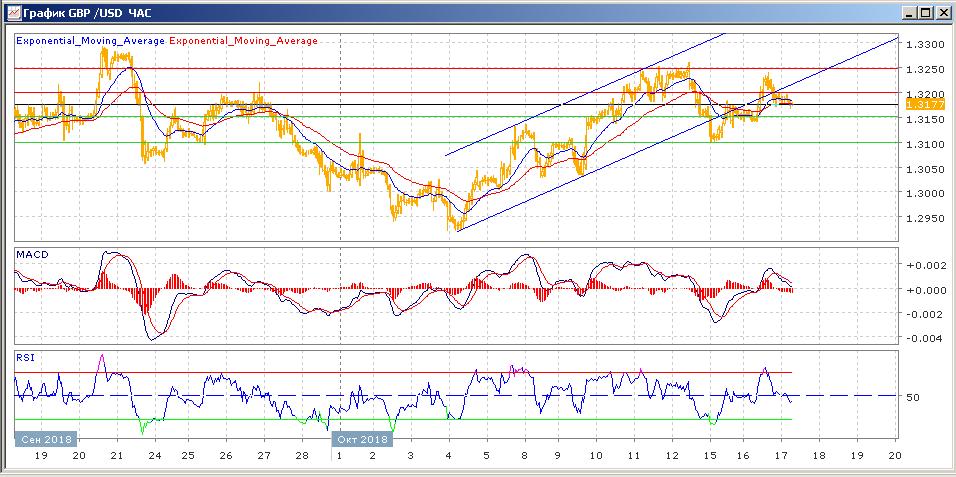Click the 1.3300 price axis label
The image size is (956, 477).
pyautogui.click(x=925, y=45)
